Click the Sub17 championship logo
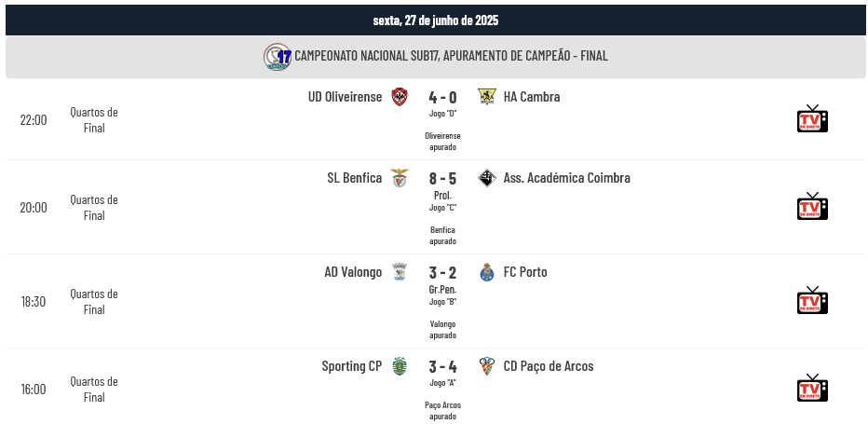Screen dimensions: 868x424 [278, 57]
